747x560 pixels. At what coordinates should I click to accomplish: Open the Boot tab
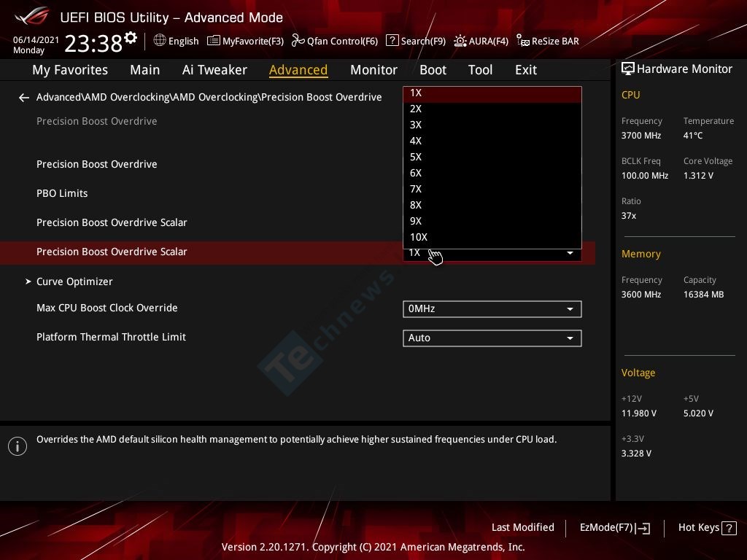(433, 70)
